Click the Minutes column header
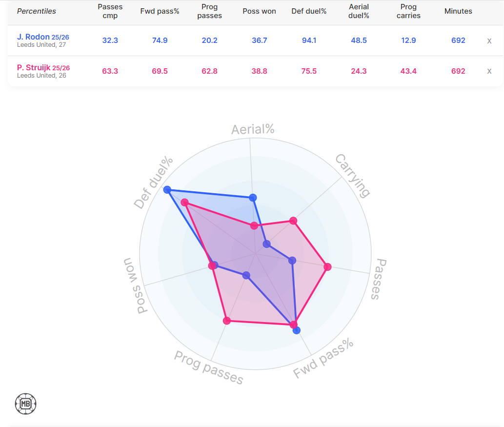504x427 pixels. pos(458,11)
